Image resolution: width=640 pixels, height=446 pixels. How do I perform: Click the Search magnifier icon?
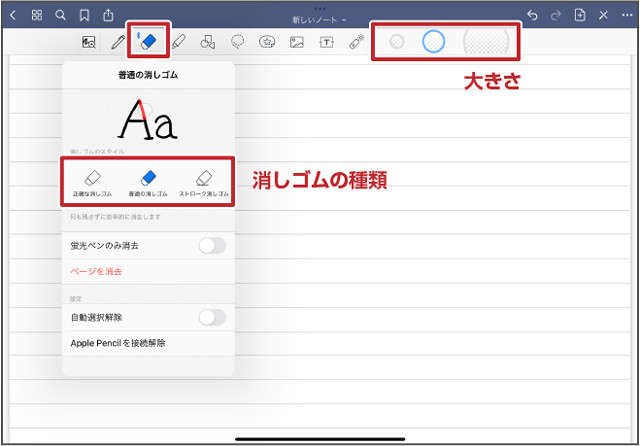[61, 15]
